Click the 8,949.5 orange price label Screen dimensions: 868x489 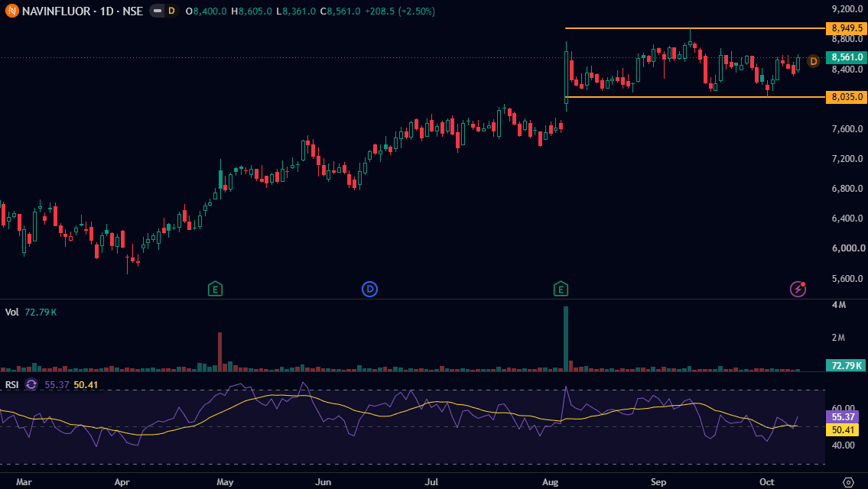click(x=847, y=28)
